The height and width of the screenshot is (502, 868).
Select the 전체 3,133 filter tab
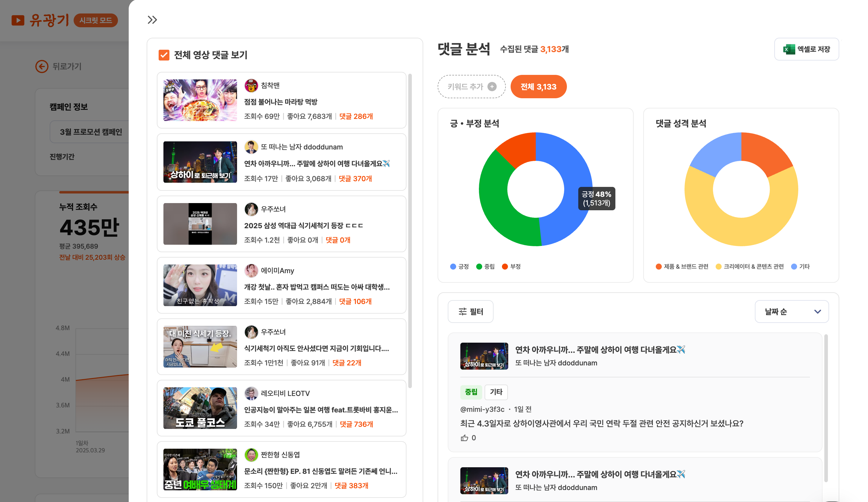(539, 87)
